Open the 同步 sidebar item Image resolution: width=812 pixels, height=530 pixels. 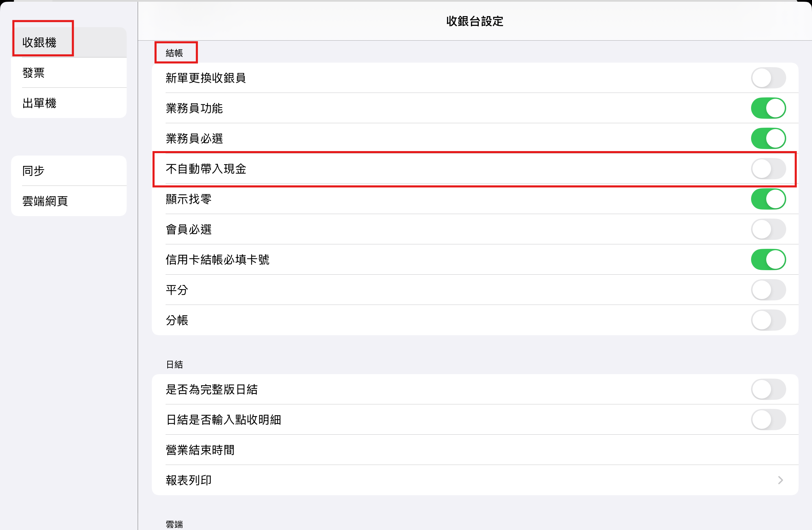pos(69,171)
